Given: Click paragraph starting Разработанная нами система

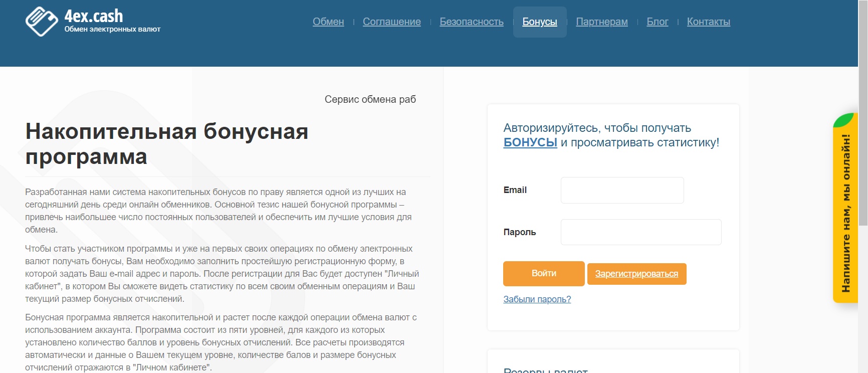Looking at the screenshot, I should point(220,211).
